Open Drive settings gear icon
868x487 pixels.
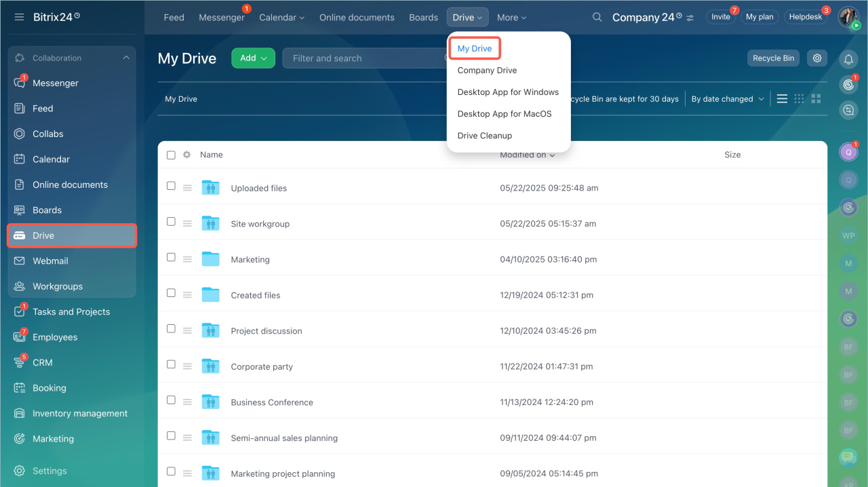817,58
